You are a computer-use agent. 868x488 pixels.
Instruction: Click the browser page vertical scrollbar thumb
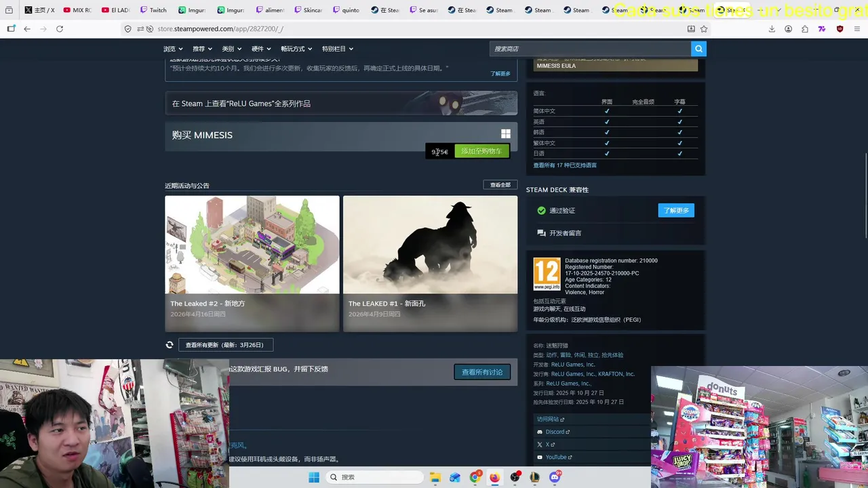point(865,196)
